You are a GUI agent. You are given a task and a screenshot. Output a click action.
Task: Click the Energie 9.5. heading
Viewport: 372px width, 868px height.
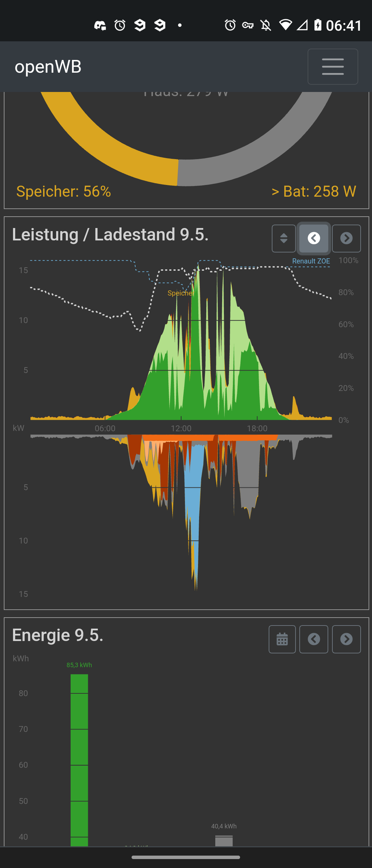click(x=58, y=635)
